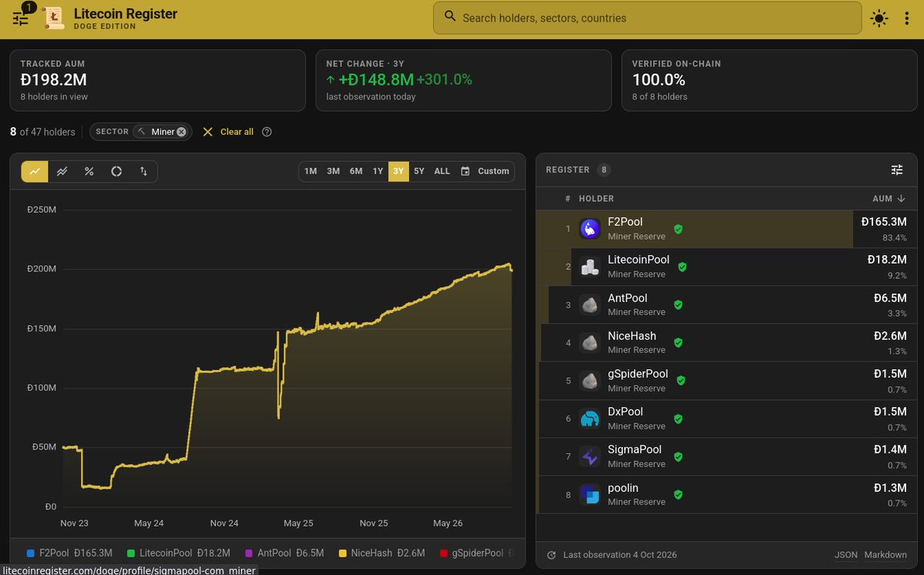Click the green LitecoinPool legend swatch

click(x=131, y=553)
